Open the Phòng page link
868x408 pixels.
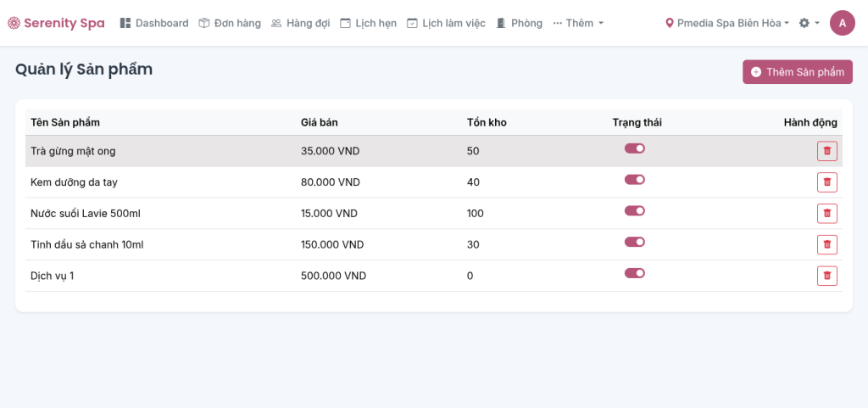pyautogui.click(x=519, y=23)
